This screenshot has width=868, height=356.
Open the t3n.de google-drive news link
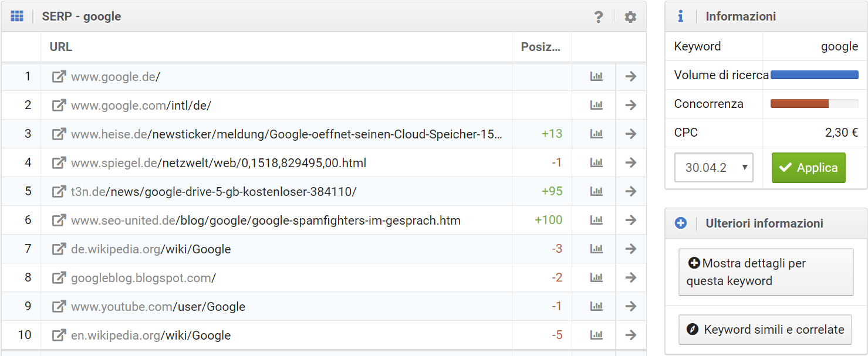click(x=214, y=191)
